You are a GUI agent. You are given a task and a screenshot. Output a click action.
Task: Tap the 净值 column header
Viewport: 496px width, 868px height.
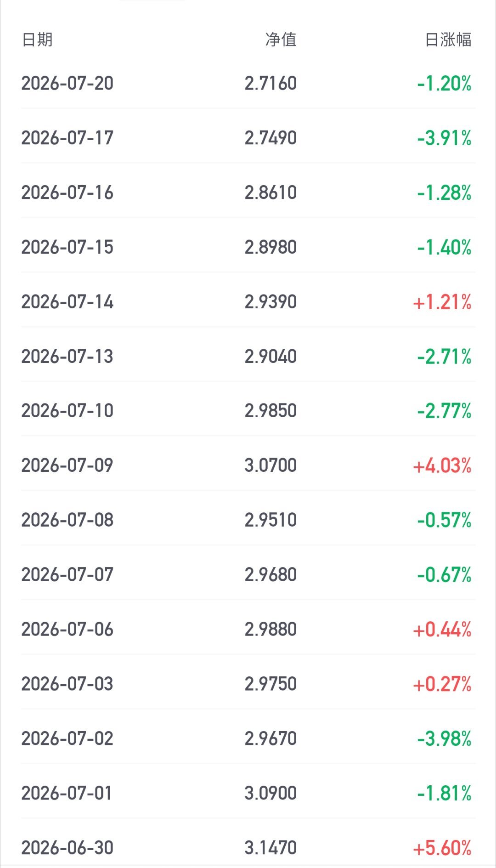pos(281,40)
